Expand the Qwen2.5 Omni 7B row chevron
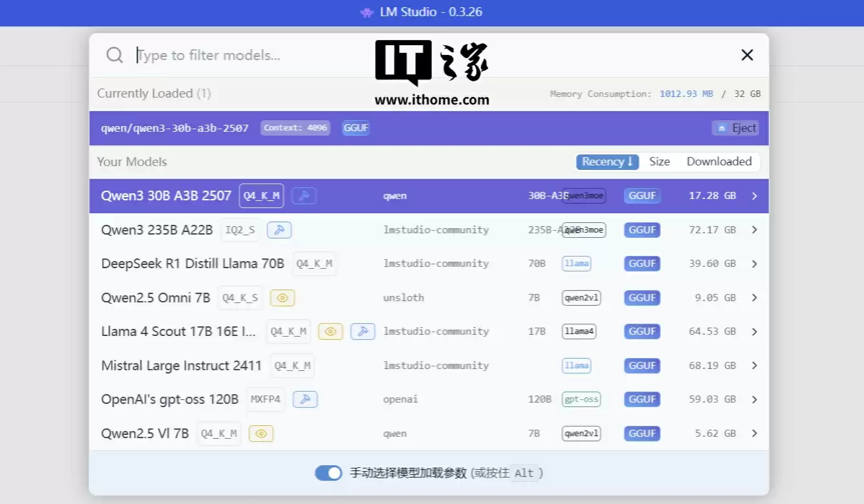 coord(754,297)
